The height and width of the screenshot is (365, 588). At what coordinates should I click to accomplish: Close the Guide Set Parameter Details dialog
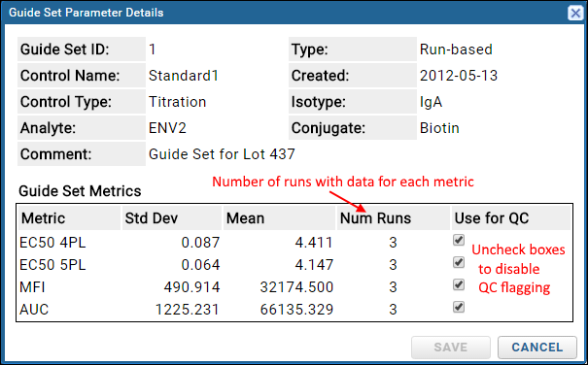[x=575, y=14]
